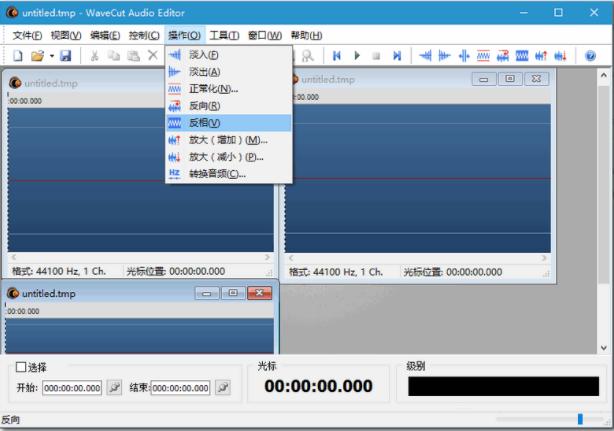This screenshot has width=614, height=431.
Task: Click the Delete X toolbar icon
Action: pos(153,56)
